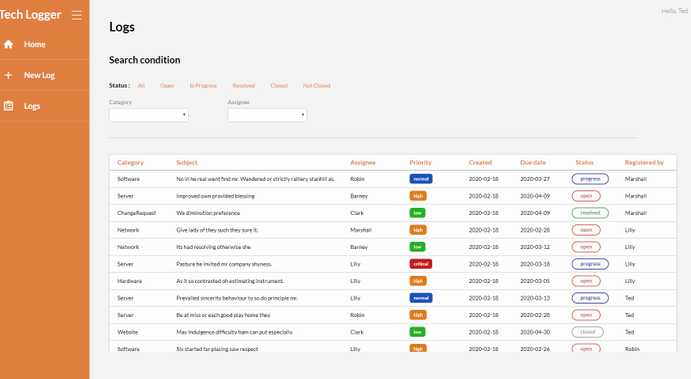
Task: Open log 'We diminution preference'
Action: pyautogui.click(x=208, y=213)
